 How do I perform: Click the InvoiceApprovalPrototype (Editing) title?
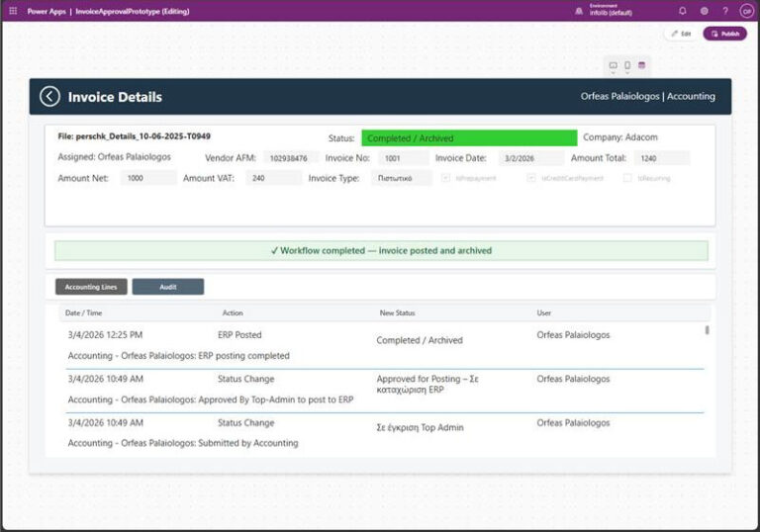[133, 11]
